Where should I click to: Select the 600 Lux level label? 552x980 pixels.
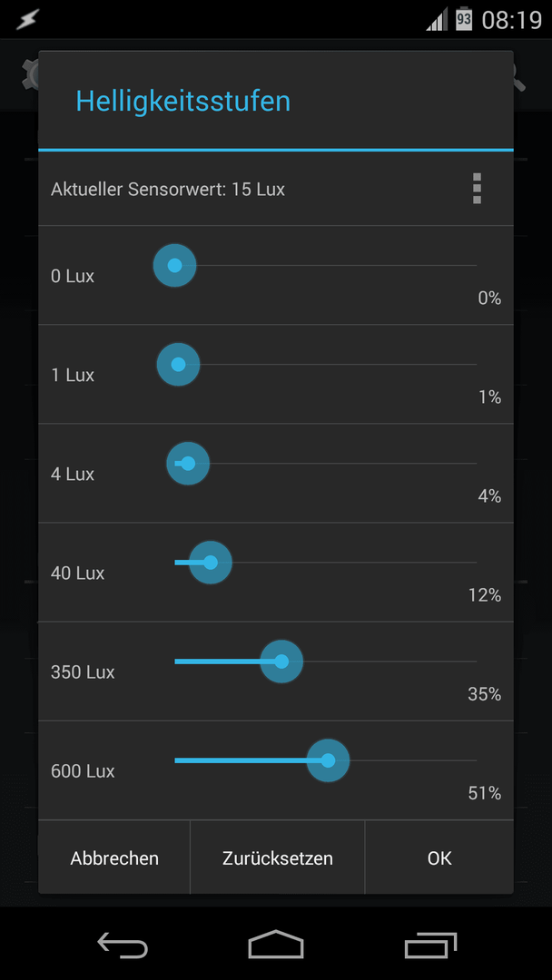pyautogui.click(x=83, y=771)
